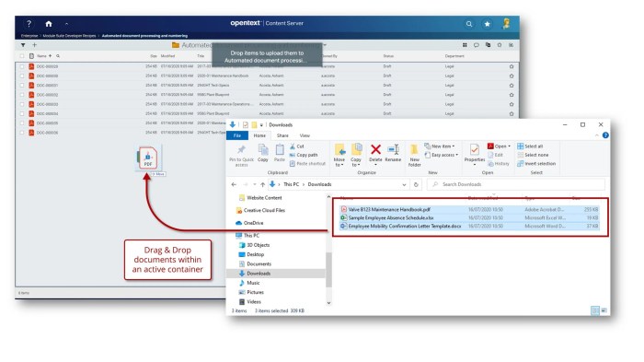
Task: Open the Open dropdown with Acrobat icon
Action: 499,146
